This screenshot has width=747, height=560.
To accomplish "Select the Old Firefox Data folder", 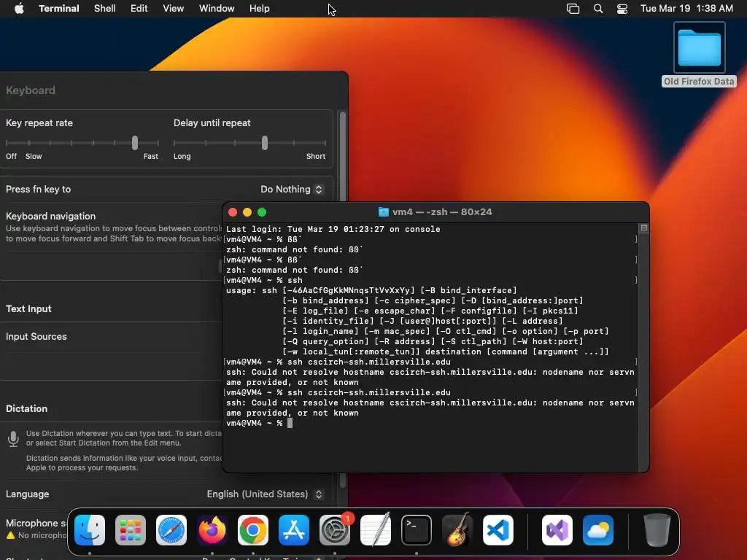I will [700, 54].
